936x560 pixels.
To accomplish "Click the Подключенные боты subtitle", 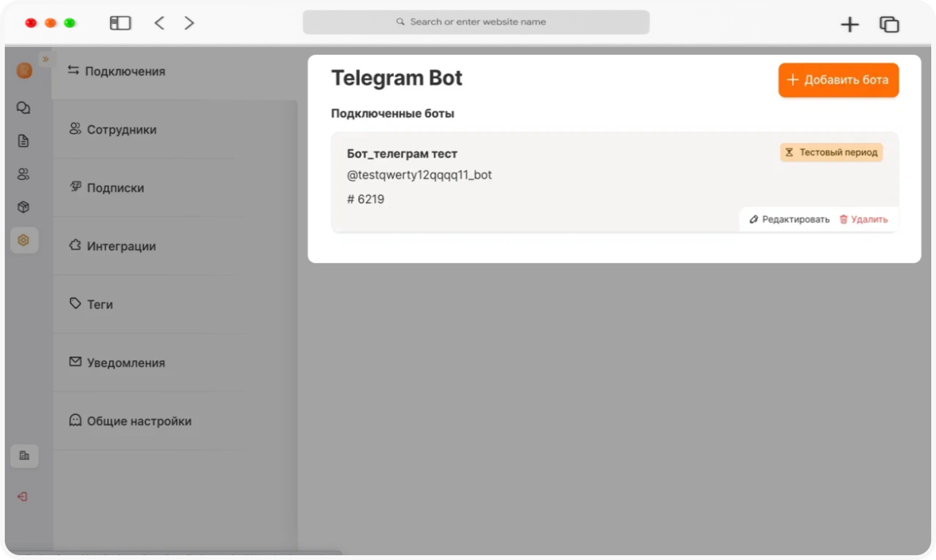I will pyautogui.click(x=392, y=114).
